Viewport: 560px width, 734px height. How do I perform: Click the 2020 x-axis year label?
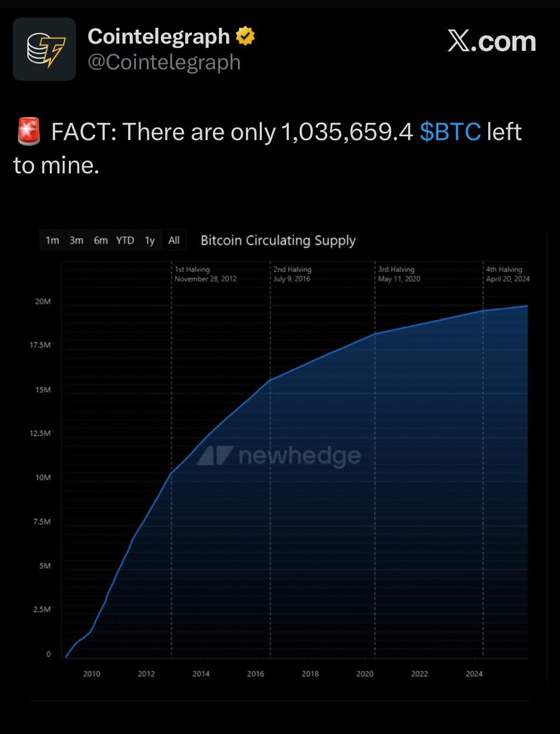point(365,673)
